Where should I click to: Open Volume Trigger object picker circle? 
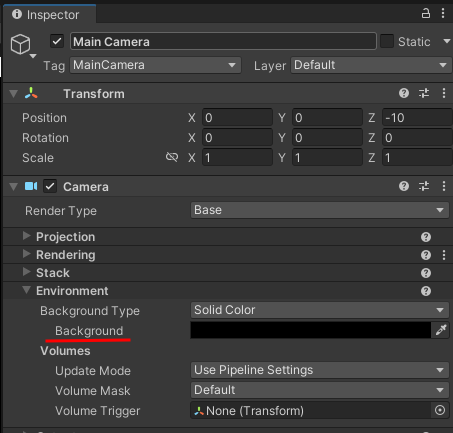pyautogui.click(x=440, y=410)
